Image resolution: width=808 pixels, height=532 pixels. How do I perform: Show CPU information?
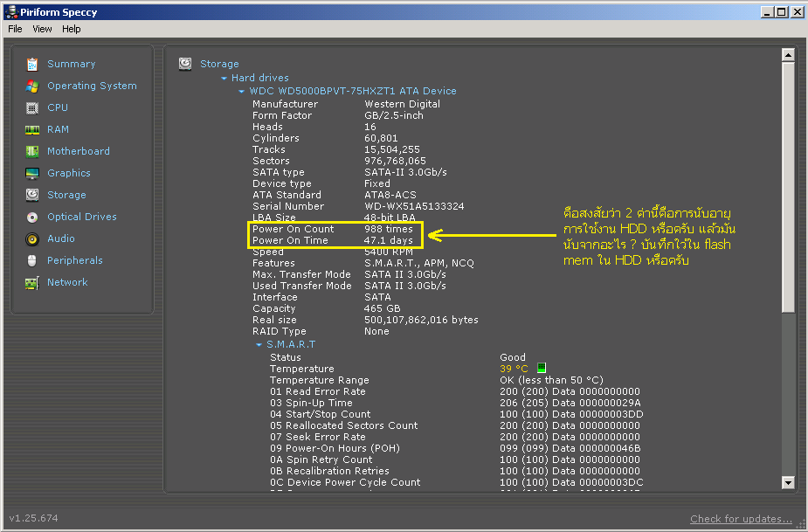[x=58, y=107]
